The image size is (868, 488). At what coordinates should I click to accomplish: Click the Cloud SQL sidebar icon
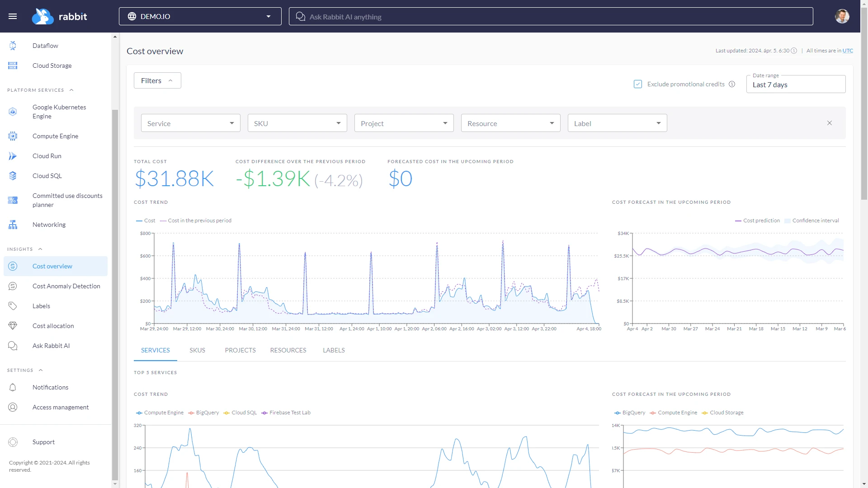(x=13, y=176)
